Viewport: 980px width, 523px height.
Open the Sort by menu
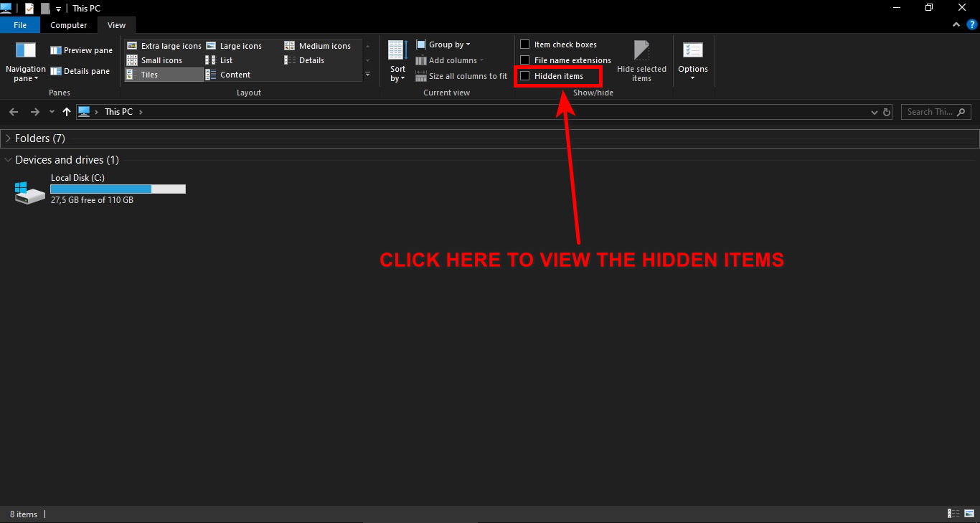point(397,62)
